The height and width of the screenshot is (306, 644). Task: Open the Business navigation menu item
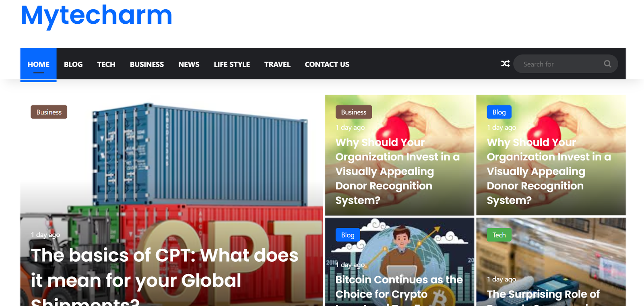147,64
